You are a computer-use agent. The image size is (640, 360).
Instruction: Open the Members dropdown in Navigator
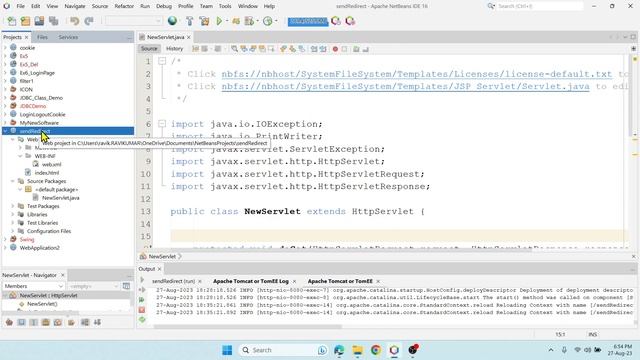(x=33, y=286)
